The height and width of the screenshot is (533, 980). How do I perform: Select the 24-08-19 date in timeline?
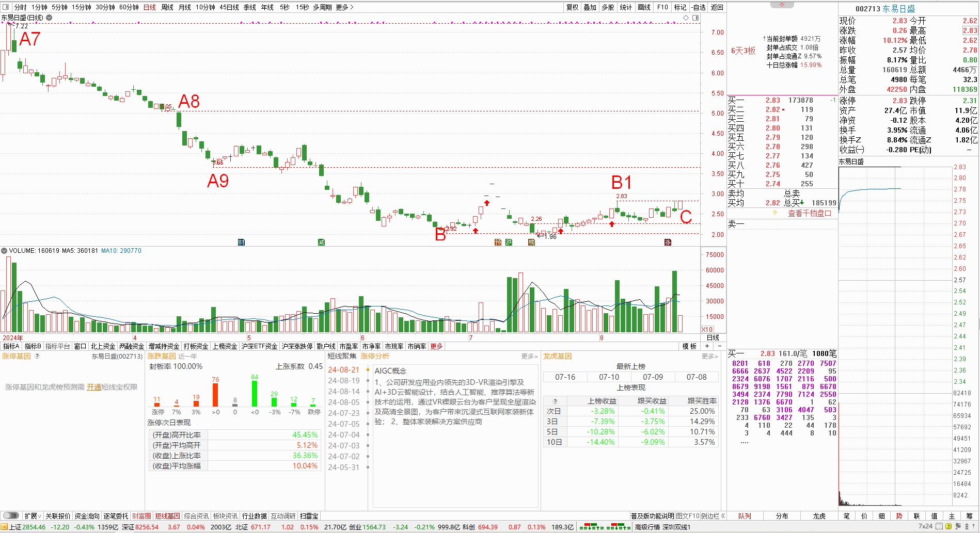[x=343, y=381]
